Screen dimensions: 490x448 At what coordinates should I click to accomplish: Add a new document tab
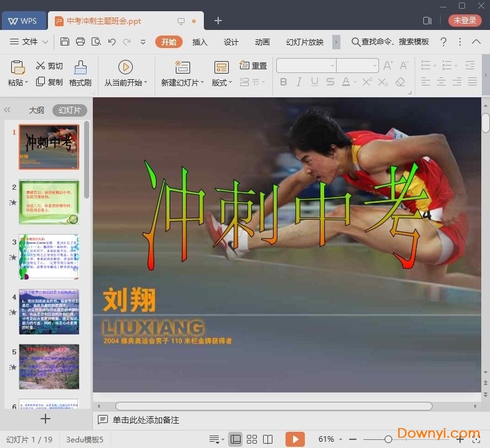point(218,21)
